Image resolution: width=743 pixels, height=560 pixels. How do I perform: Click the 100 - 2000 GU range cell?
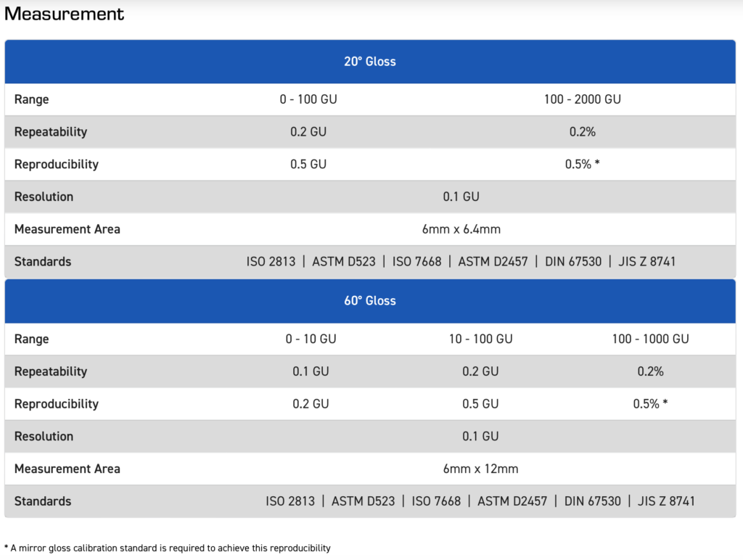pyautogui.click(x=582, y=99)
